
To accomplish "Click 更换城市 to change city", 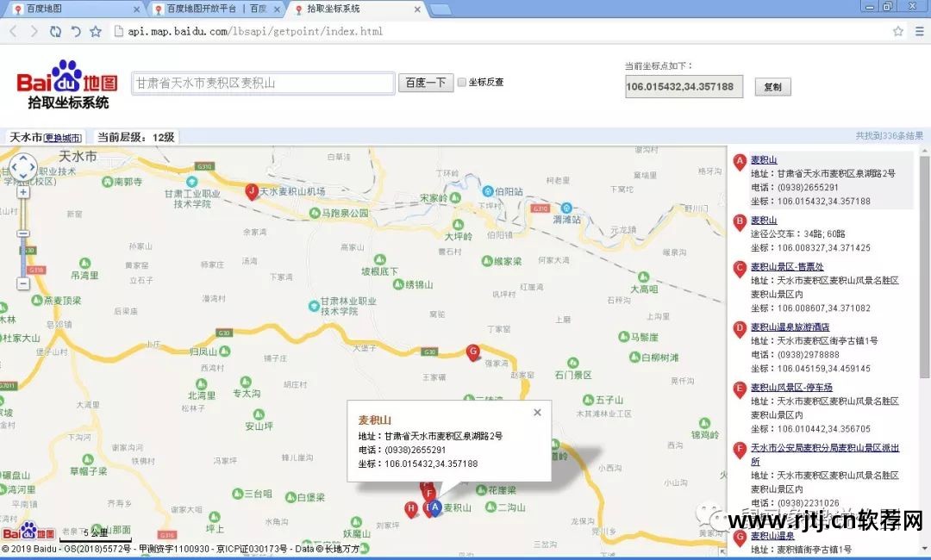I will [x=63, y=138].
